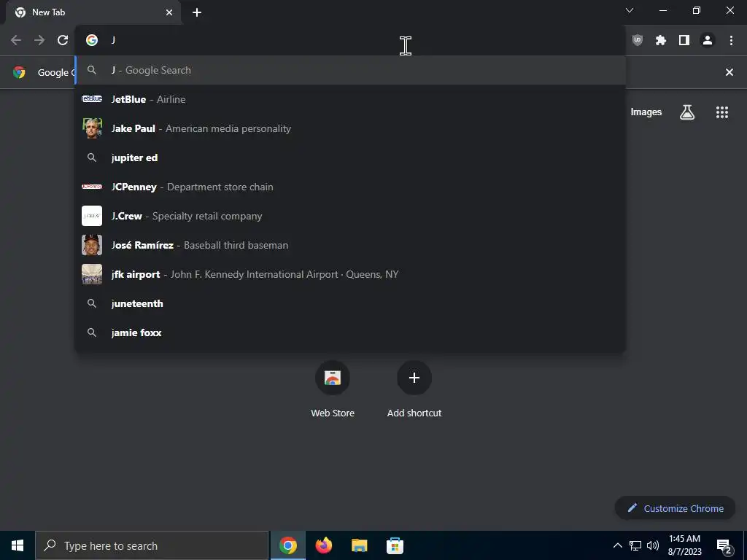Click the Chrome taskbar icon
Image resolution: width=747 pixels, height=560 pixels.
287,545
